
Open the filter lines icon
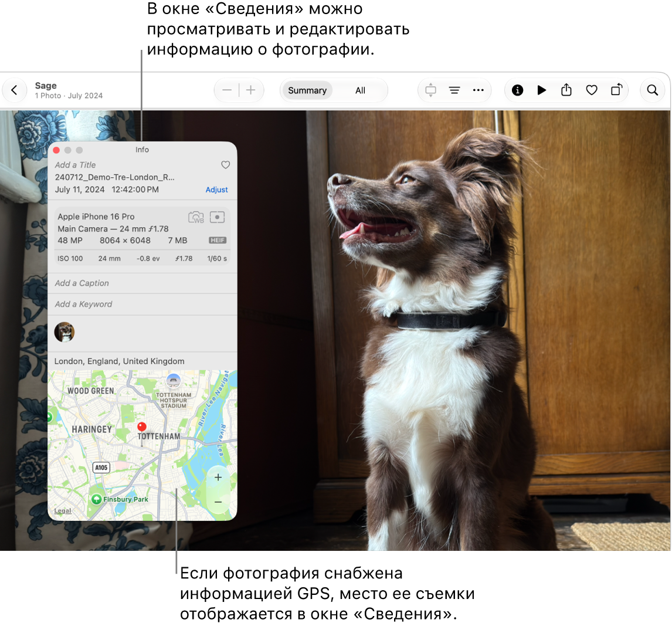(x=454, y=90)
